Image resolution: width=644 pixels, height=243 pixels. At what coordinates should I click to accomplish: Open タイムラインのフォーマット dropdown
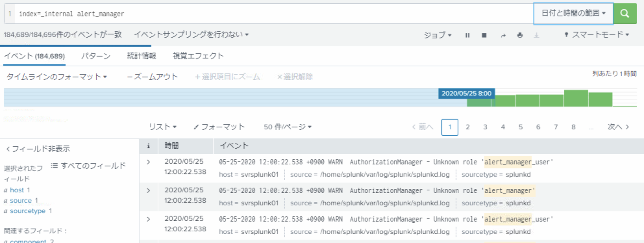click(56, 77)
